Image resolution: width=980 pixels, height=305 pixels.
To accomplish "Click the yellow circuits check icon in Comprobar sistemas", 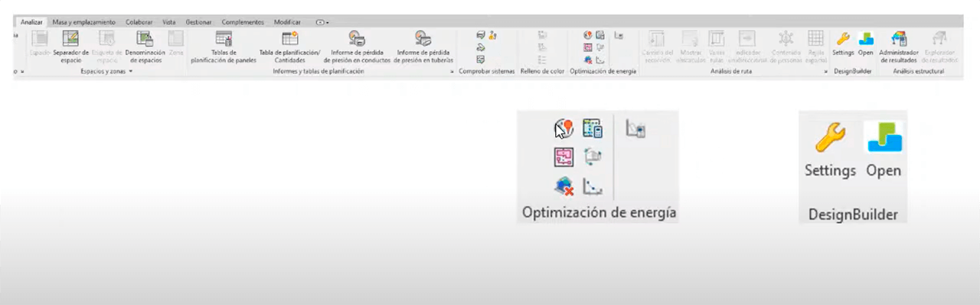I will click(x=492, y=35).
